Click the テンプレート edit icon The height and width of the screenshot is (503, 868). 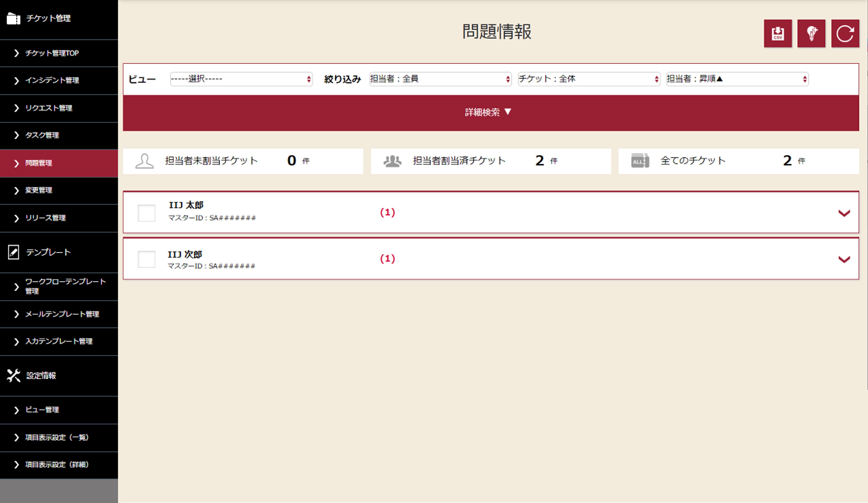pyautogui.click(x=13, y=252)
